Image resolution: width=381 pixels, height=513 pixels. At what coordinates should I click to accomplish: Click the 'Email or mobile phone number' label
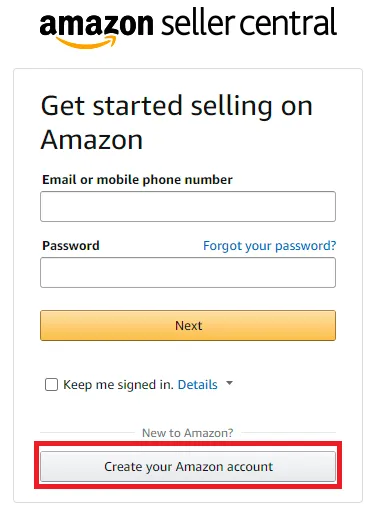coord(137,180)
